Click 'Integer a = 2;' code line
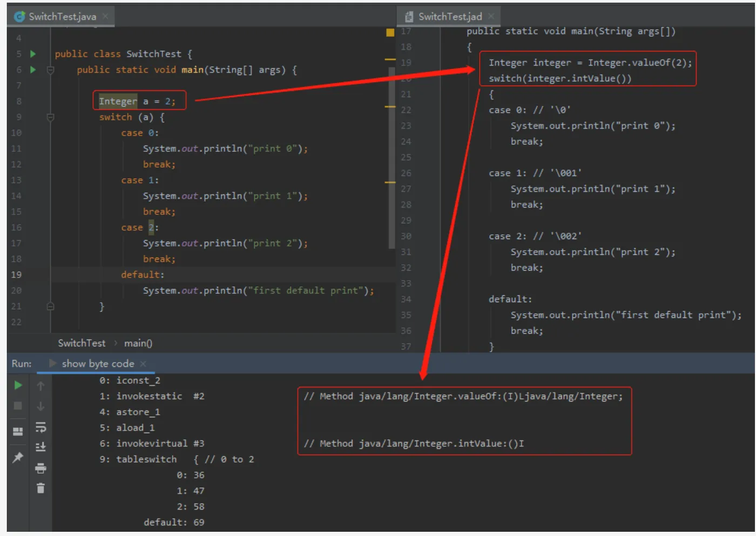The image size is (756, 536). [x=137, y=101]
